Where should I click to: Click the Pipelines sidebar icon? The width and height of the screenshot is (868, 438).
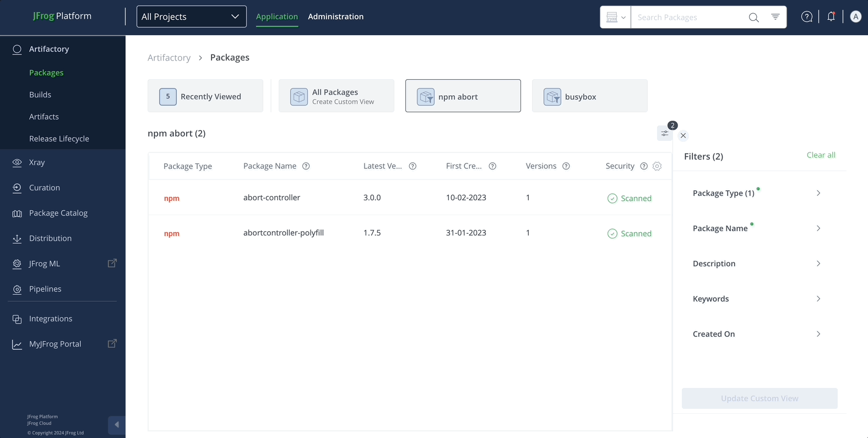tap(17, 289)
